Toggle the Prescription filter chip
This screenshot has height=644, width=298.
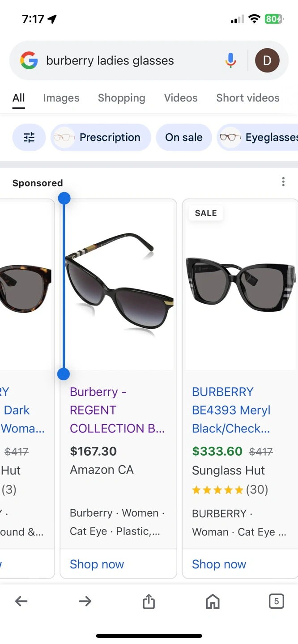(x=101, y=137)
